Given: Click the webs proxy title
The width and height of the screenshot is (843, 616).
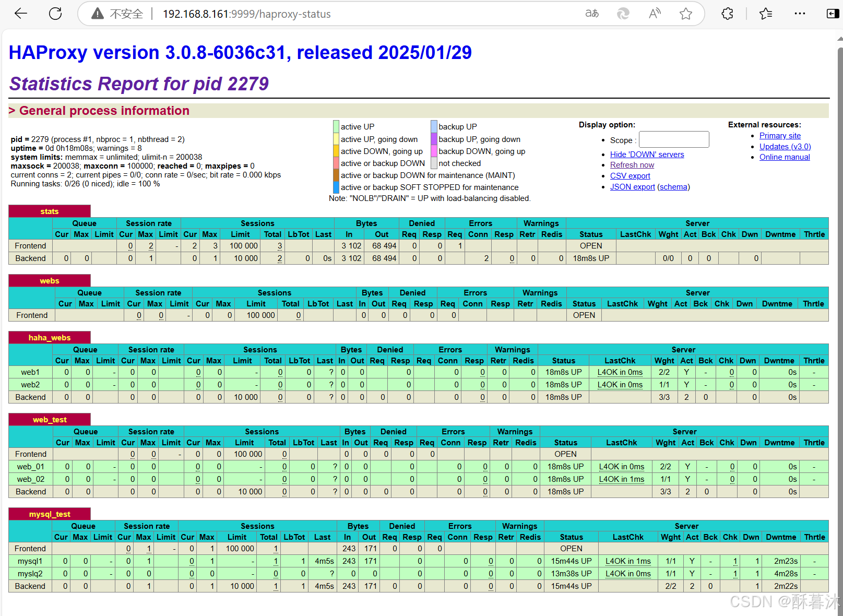Looking at the screenshot, I should coord(50,281).
